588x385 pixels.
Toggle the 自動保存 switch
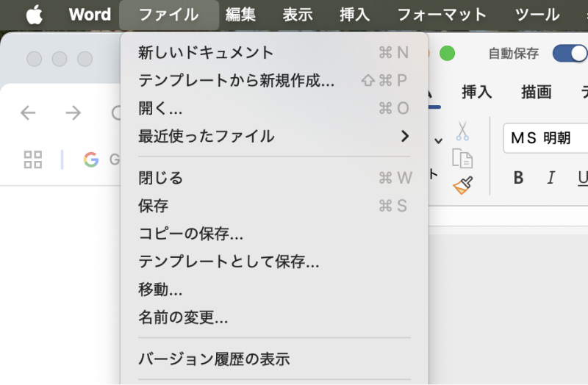click(570, 54)
